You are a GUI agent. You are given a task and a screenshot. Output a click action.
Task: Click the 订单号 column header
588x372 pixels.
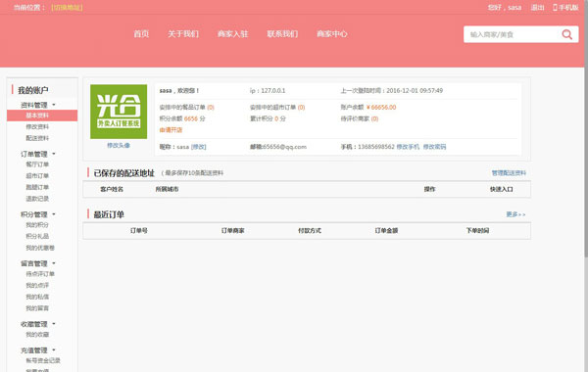(139, 231)
